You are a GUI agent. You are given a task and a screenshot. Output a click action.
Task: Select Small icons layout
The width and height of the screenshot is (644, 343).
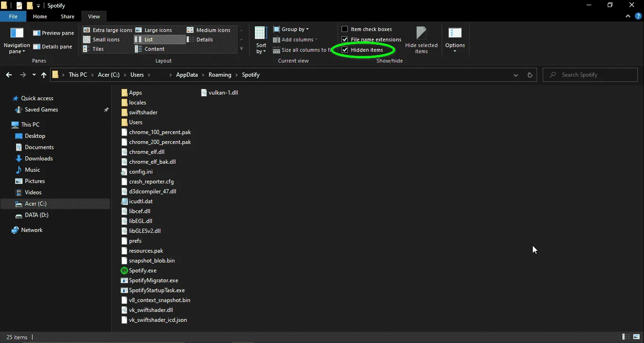click(x=102, y=40)
